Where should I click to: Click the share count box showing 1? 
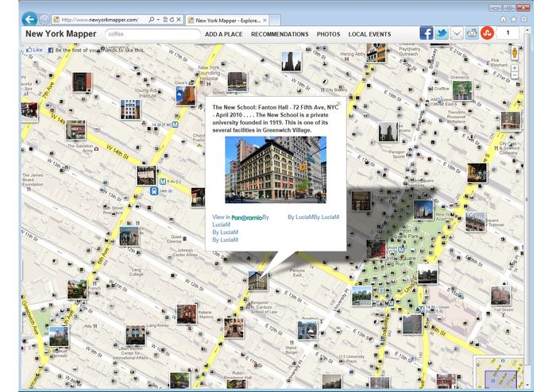508,33
